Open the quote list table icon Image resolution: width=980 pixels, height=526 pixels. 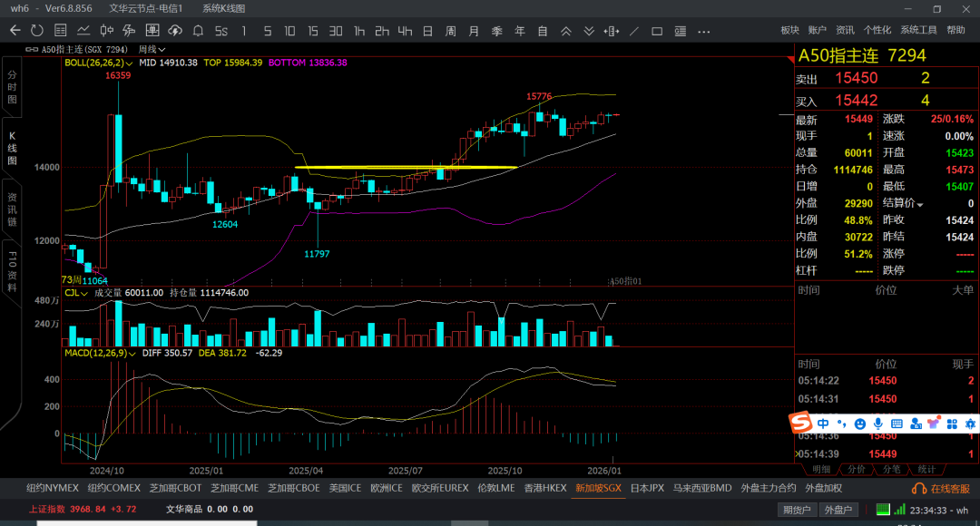tap(61, 31)
